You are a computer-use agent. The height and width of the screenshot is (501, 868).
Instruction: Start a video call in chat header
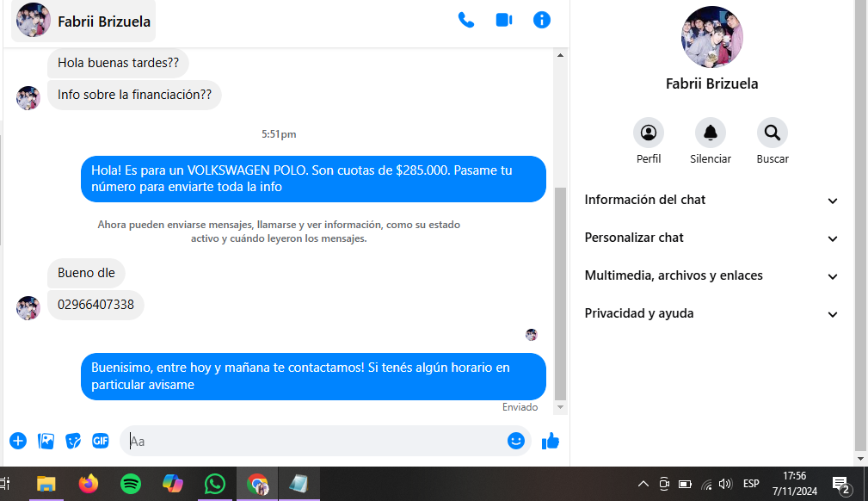point(504,20)
